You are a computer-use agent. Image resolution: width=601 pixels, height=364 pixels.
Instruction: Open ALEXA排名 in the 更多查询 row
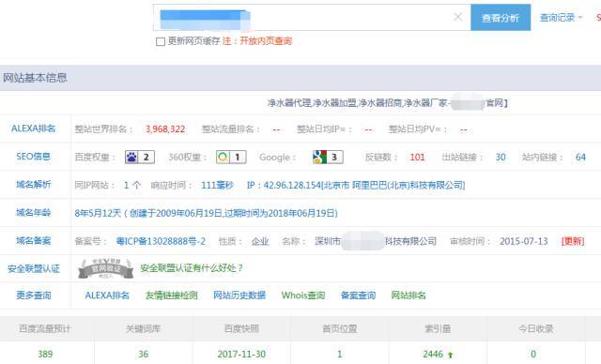(x=107, y=296)
